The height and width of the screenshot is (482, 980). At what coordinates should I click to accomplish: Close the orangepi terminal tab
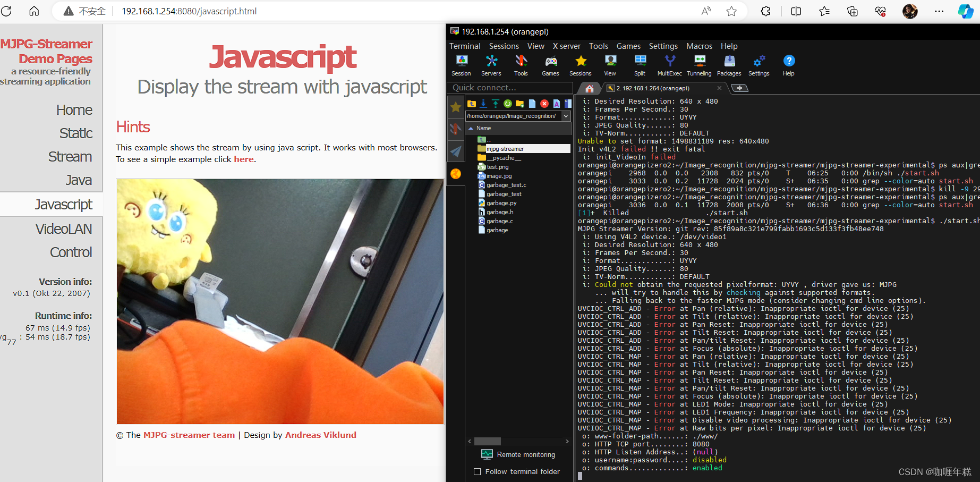click(x=719, y=88)
